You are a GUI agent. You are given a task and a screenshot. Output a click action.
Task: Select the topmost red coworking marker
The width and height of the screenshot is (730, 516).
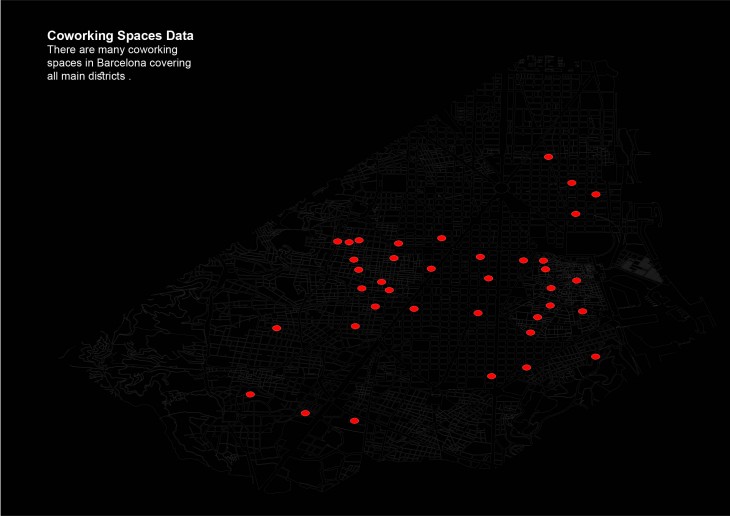pyautogui.click(x=548, y=157)
